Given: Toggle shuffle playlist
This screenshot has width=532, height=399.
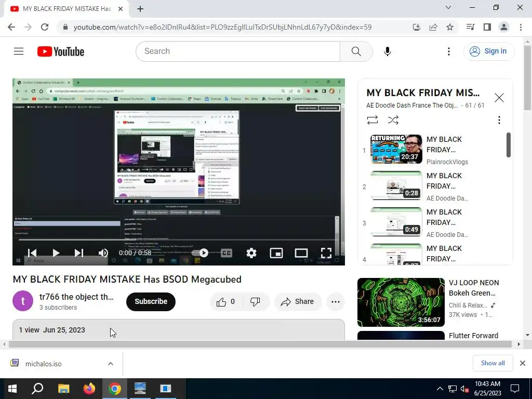Looking at the screenshot, I should click(393, 120).
